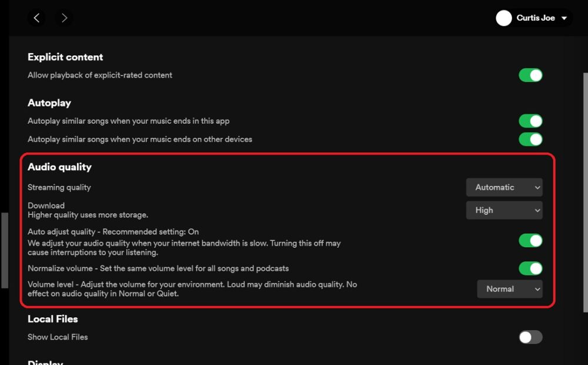The width and height of the screenshot is (588, 365).
Task: Click the forward navigation arrow
Action: [64, 18]
